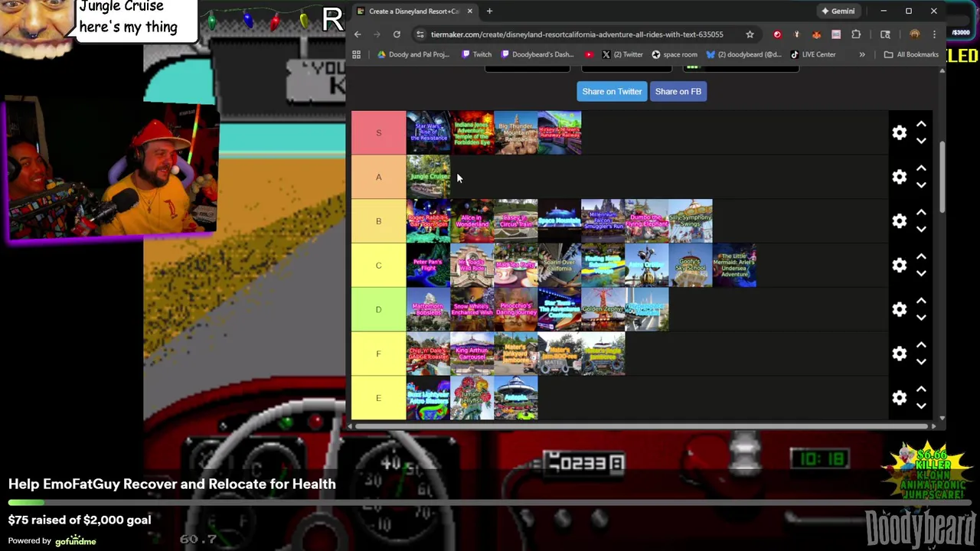The width and height of the screenshot is (980, 551).
Task: Click Share on FB button
Action: pyautogui.click(x=678, y=91)
